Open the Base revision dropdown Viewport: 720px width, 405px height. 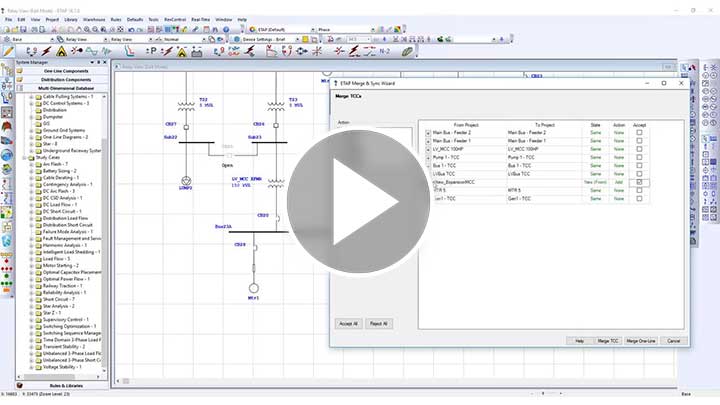pyautogui.click(x=51, y=39)
